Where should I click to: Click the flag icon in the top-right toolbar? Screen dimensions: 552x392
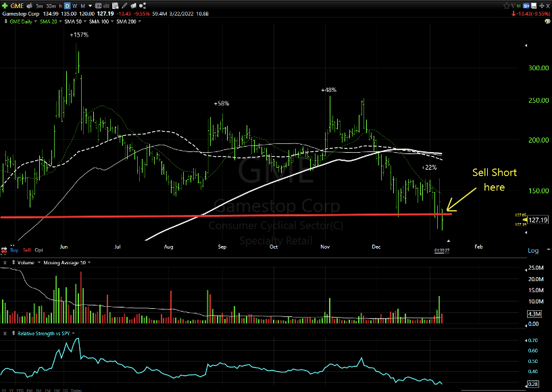[x=513, y=5]
